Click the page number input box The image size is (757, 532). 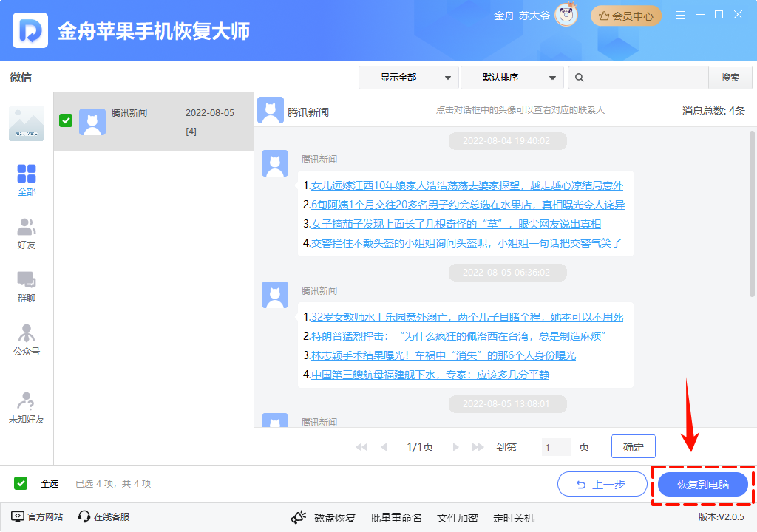556,447
